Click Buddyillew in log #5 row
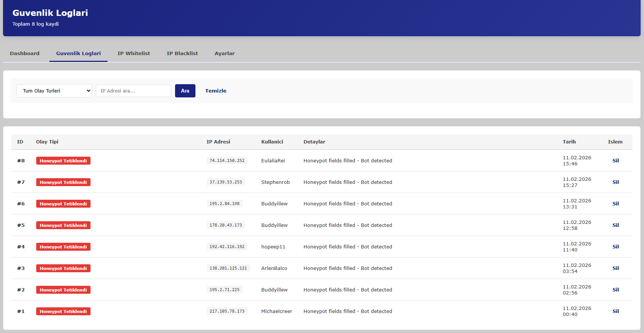The width and height of the screenshot is (644, 333). pos(274,225)
